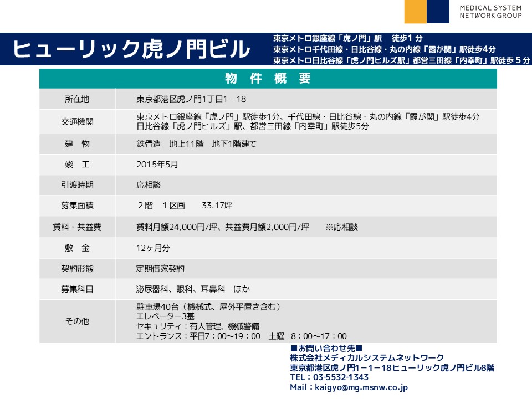Click the orange square in the logo

coord(415,12)
